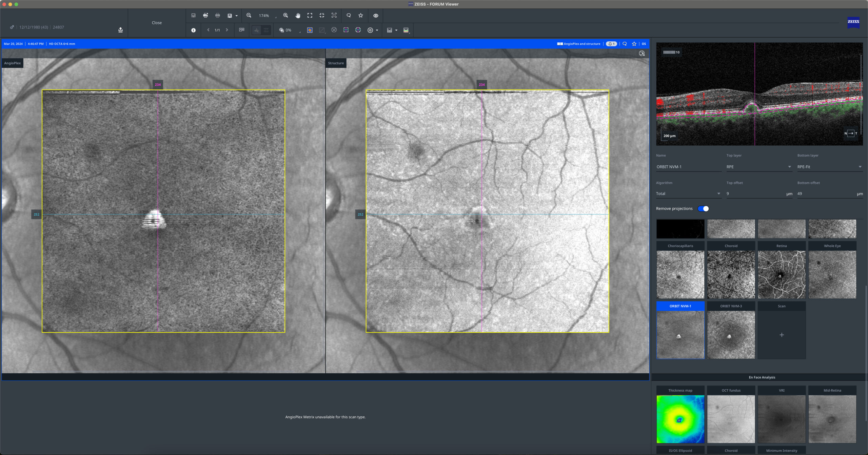Click the B-scan N to T direction button

pyautogui.click(x=851, y=133)
